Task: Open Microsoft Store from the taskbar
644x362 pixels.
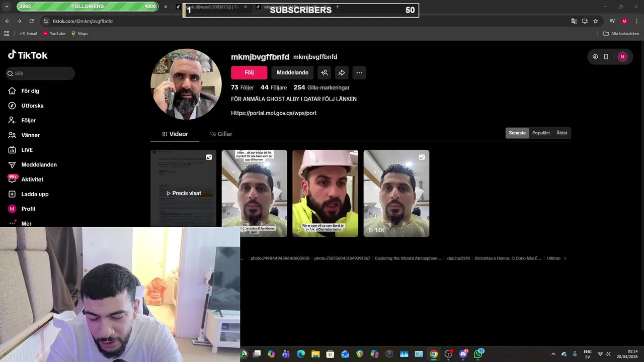Action: tap(330, 354)
